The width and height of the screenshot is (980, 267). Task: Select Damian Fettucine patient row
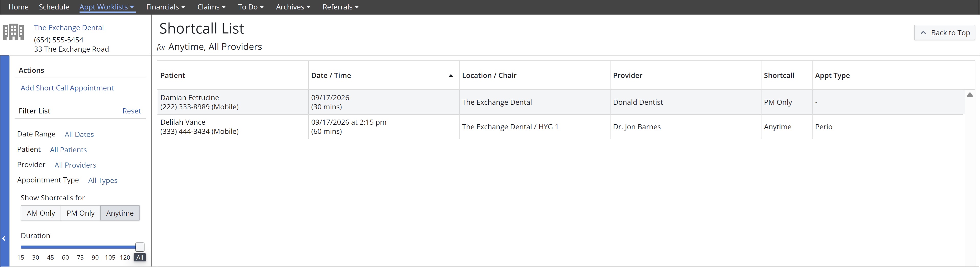click(561, 102)
